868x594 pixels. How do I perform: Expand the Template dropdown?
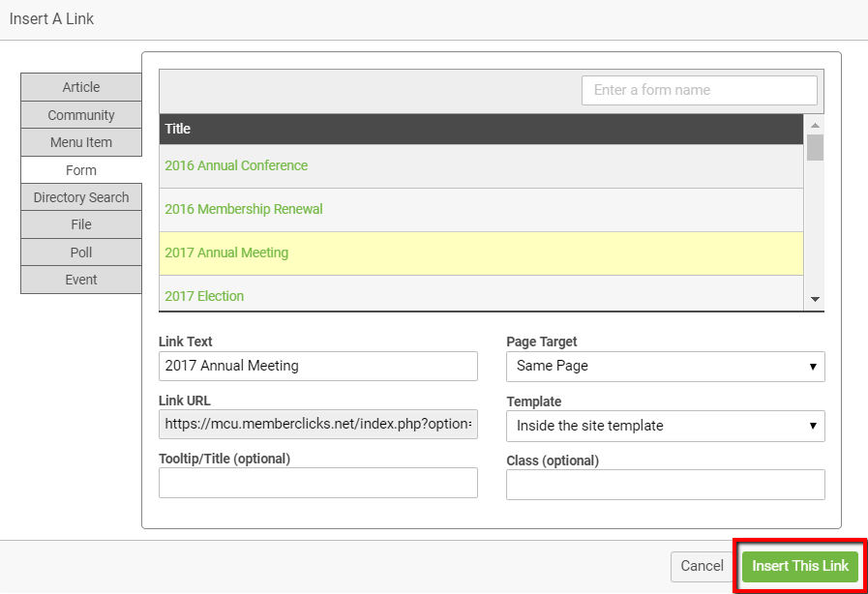click(665, 426)
